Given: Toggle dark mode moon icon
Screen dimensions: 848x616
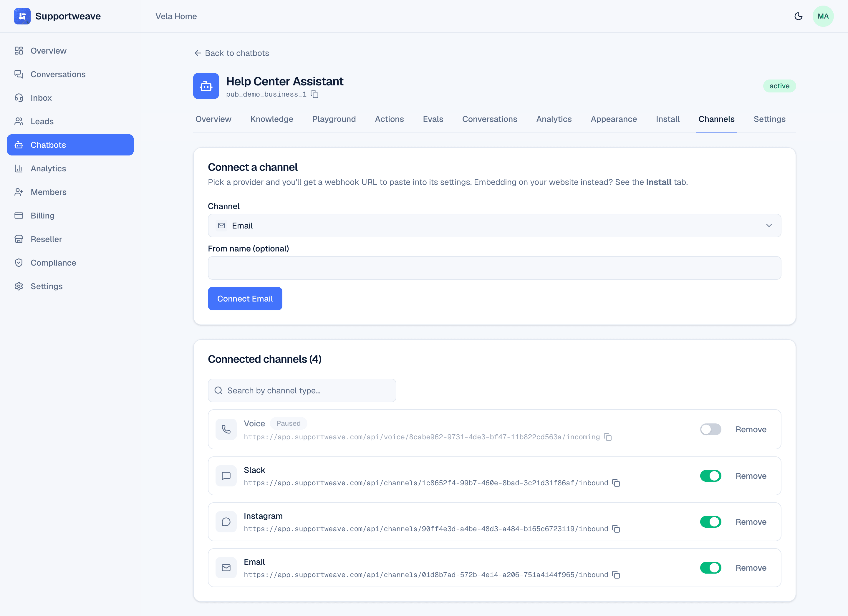Looking at the screenshot, I should pyautogui.click(x=798, y=16).
